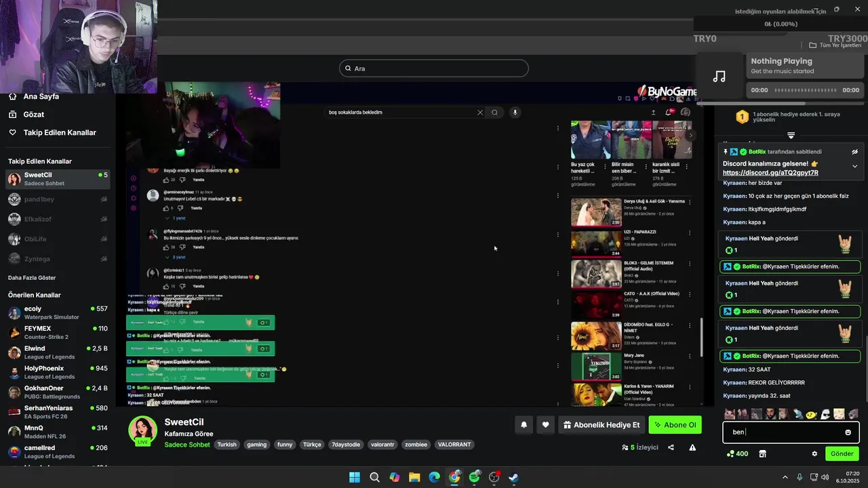Screen dimensions: 868x488
Task: Toggle follow heart button
Action: tap(545, 425)
